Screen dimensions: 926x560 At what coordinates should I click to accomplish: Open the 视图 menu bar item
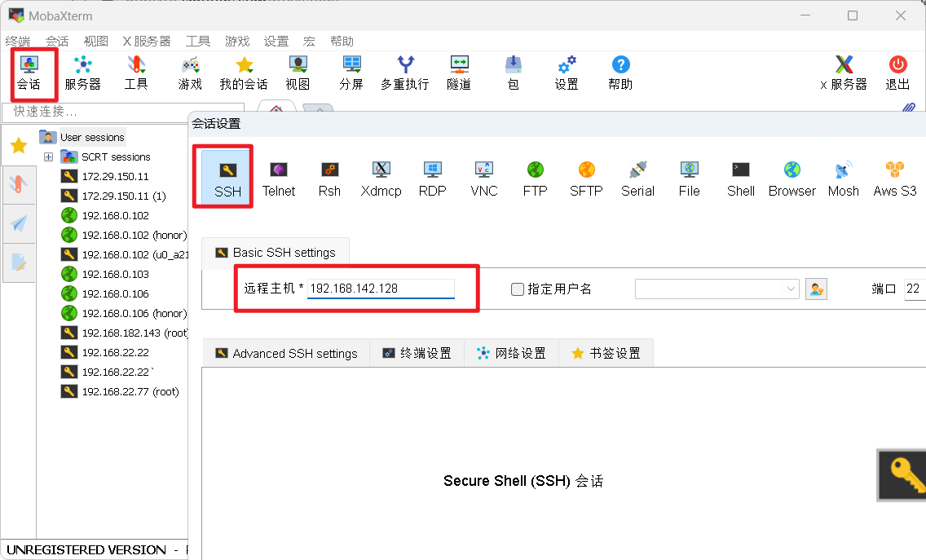(95, 41)
